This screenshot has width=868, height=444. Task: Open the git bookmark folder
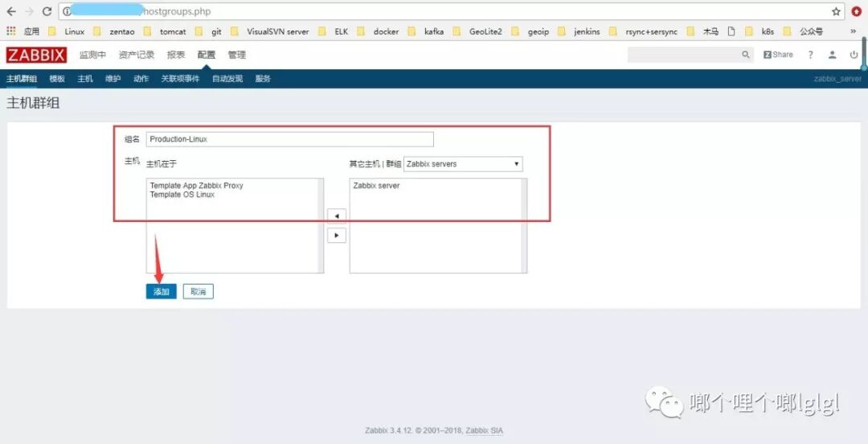(209, 31)
